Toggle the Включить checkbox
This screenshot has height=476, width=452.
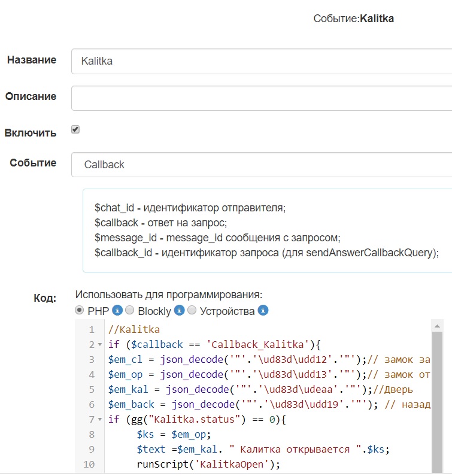click(x=75, y=129)
